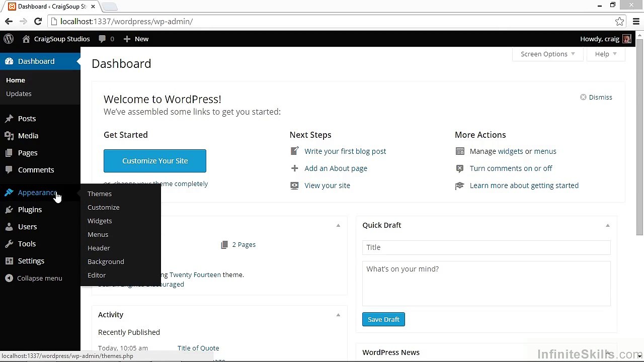Viewport: 644px width, 362px height.
Task: Select the Dashboard browser tab
Action: (51, 7)
